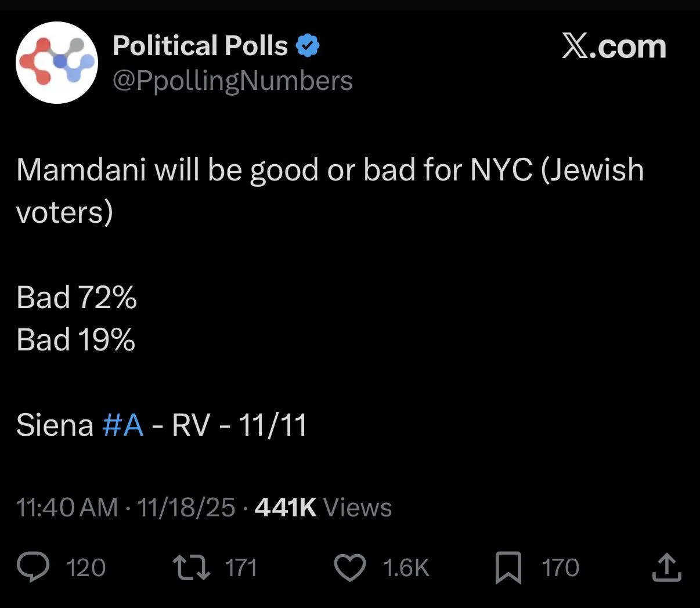The image size is (700, 608).
Task: Click the 171 reposts count
Action: (x=241, y=567)
